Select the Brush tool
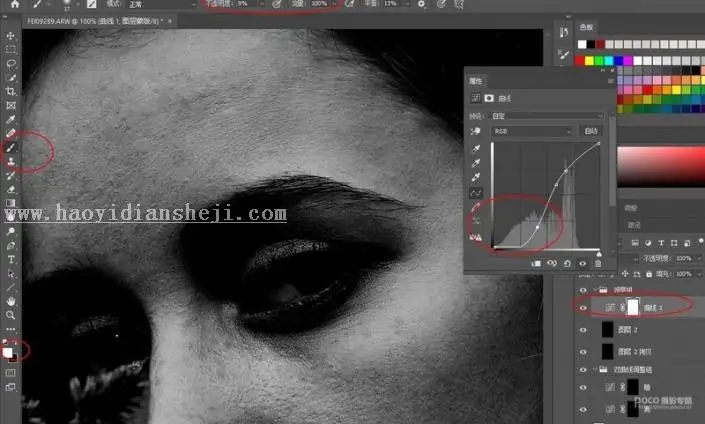Image resolution: width=705 pixels, height=424 pixels. pos(10,147)
